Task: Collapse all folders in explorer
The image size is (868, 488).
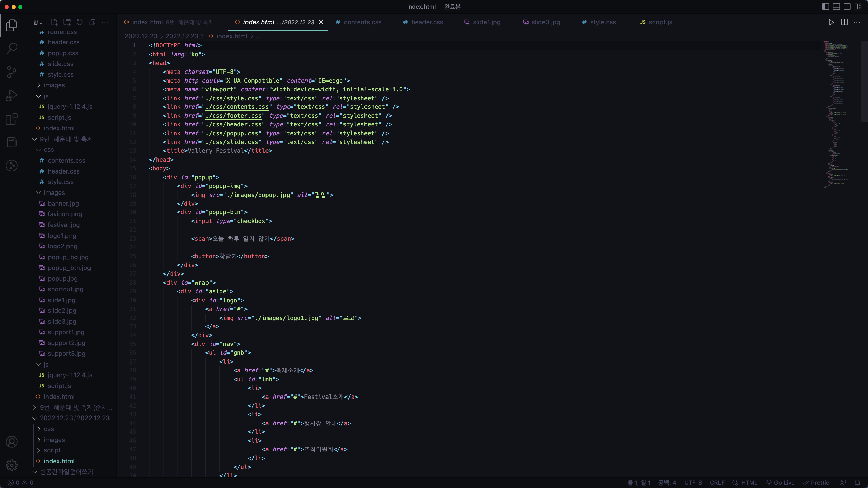Action: coord(92,22)
